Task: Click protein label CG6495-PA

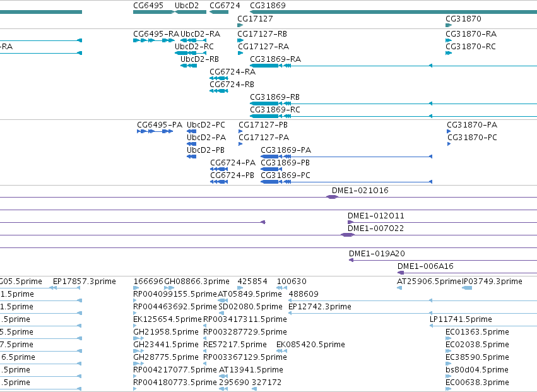Action: 160,125
